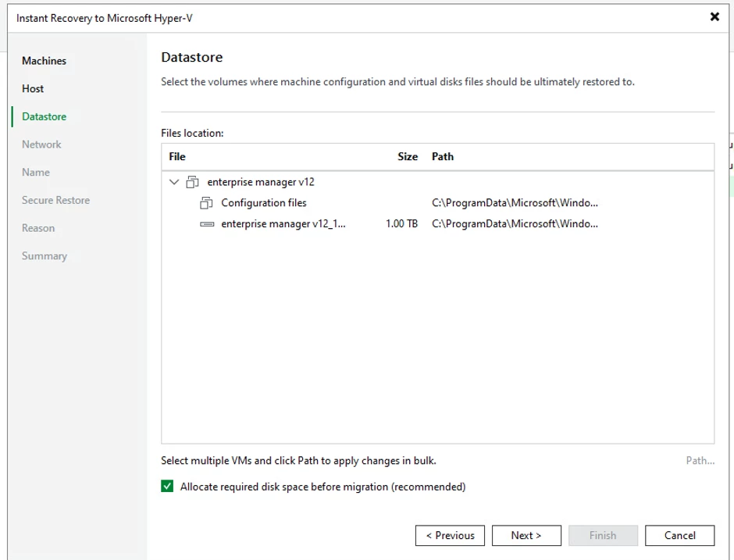Click the Path... link

(x=700, y=461)
